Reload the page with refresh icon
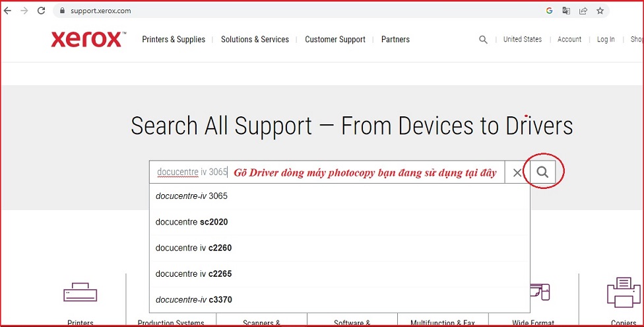The image size is (644, 327). point(41,11)
